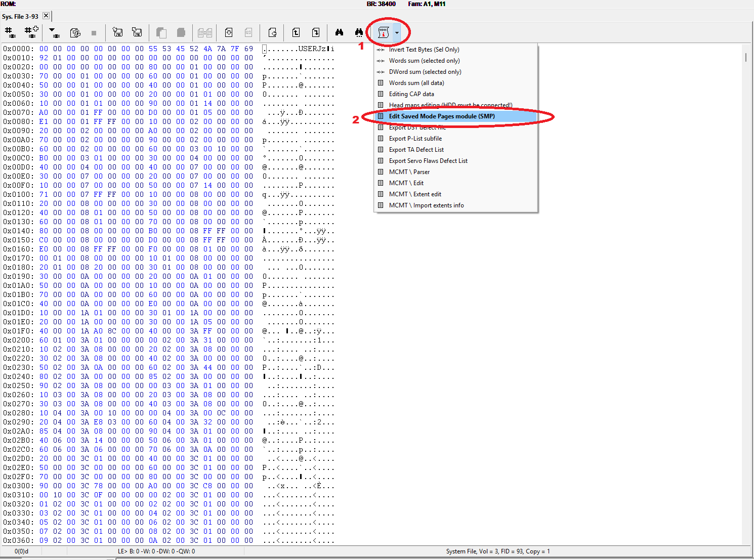
Task: Click the binoculars with dots Find Next icon
Action: tap(359, 32)
